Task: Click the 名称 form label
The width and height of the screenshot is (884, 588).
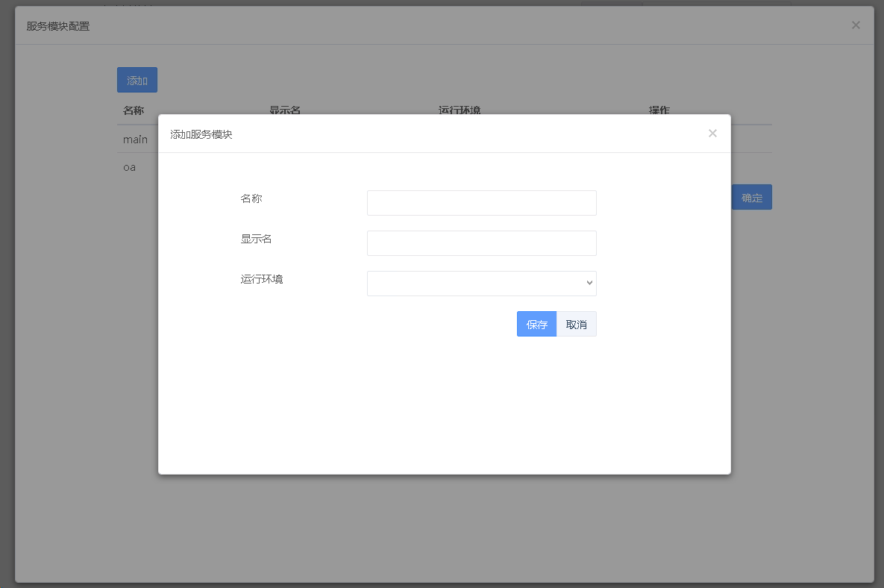Action: (251, 199)
